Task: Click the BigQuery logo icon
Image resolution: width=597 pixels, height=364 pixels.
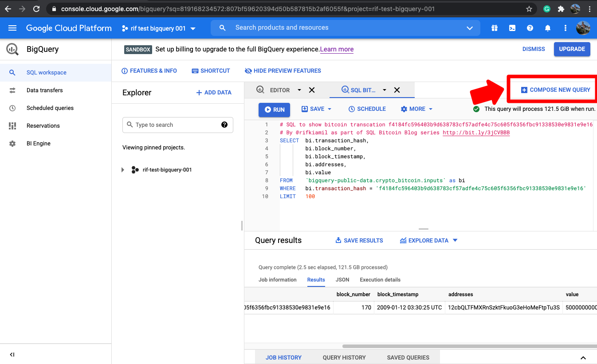Action: pos(12,49)
